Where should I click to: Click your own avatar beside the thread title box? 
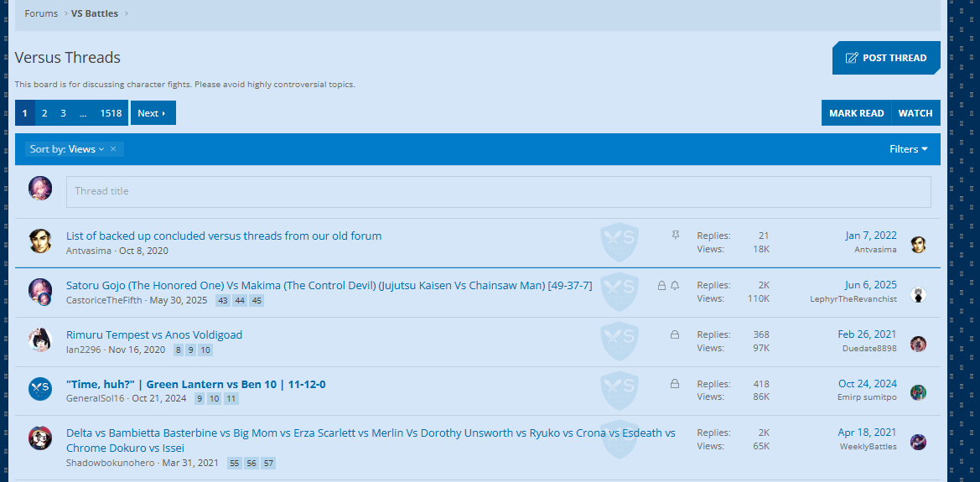click(40, 188)
